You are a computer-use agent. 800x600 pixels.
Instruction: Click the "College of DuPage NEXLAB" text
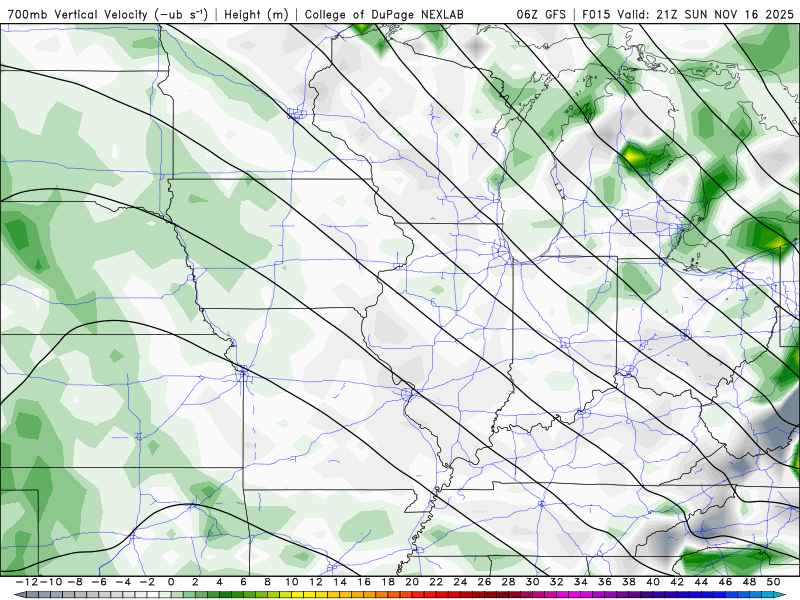pyautogui.click(x=384, y=15)
